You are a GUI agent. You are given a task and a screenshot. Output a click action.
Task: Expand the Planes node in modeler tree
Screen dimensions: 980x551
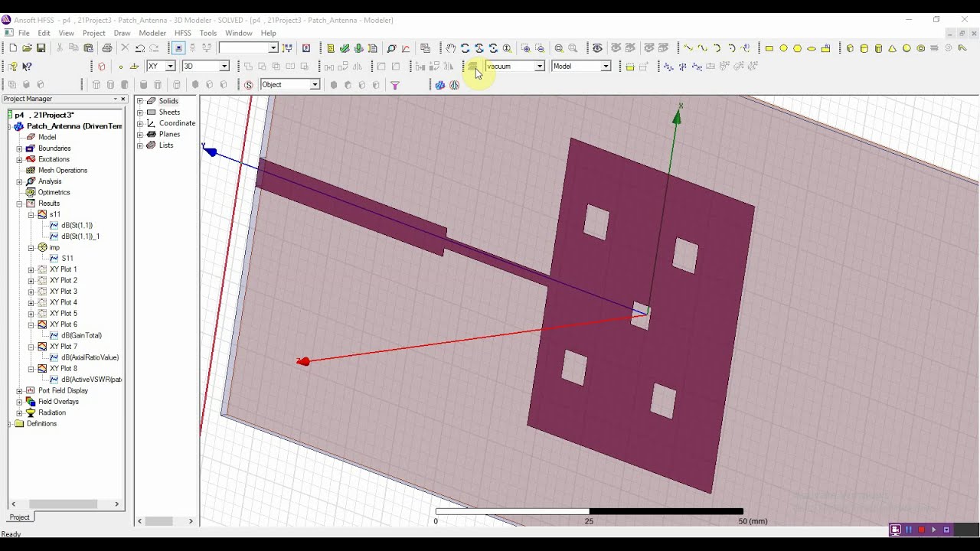[x=140, y=135]
